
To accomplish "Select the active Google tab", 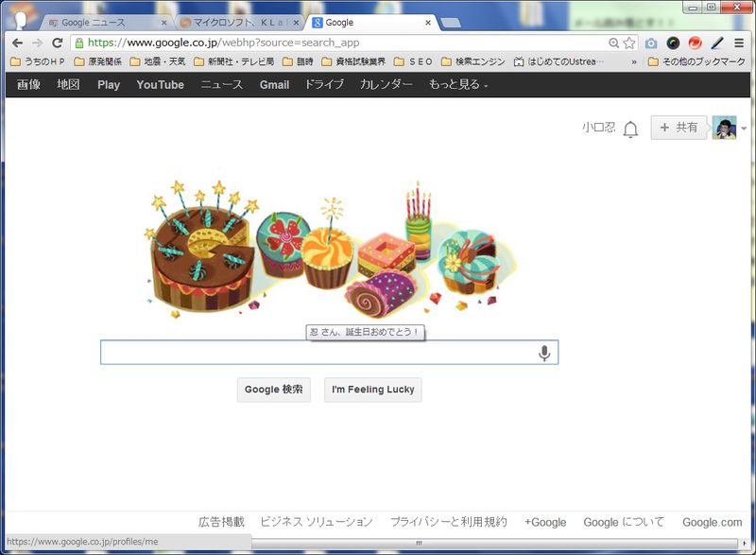I will coord(371,23).
